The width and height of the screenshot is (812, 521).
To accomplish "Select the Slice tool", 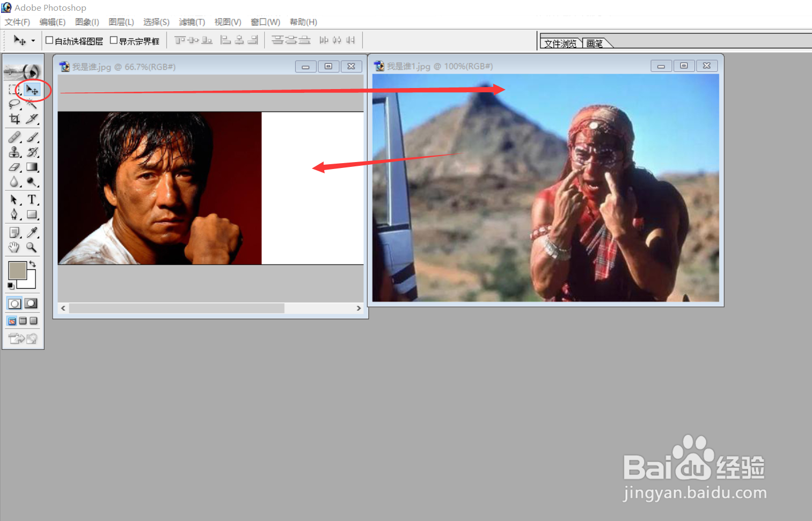I will [x=32, y=119].
